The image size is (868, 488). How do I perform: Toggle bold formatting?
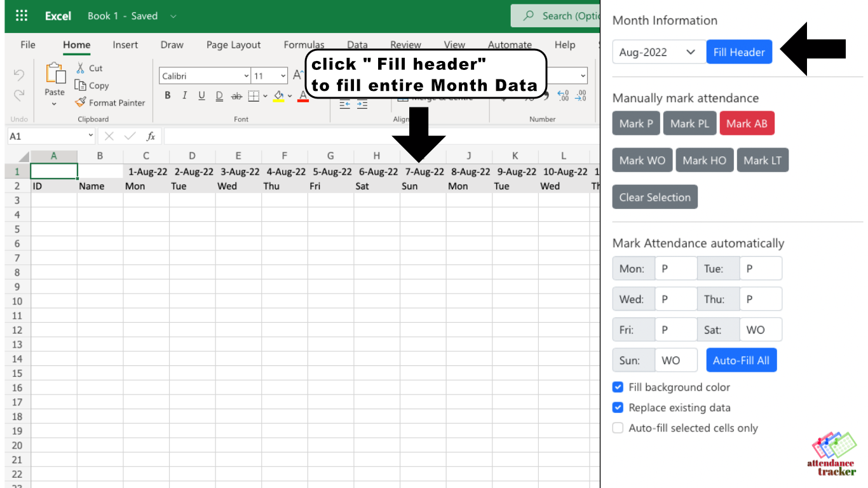pyautogui.click(x=167, y=95)
